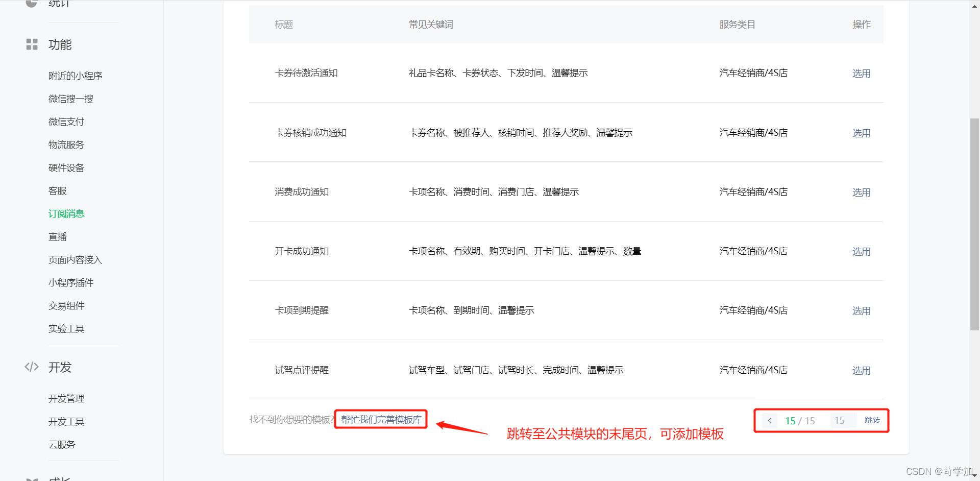The width and height of the screenshot is (980, 481).
Task: Click 选用 for 卡券待激活通知
Action: (861, 74)
